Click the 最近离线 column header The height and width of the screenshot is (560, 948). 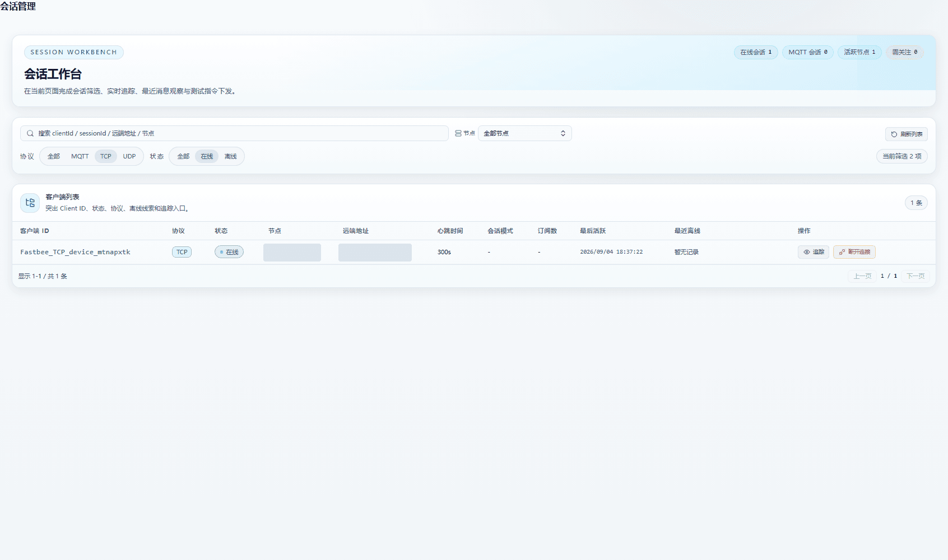[687, 231]
